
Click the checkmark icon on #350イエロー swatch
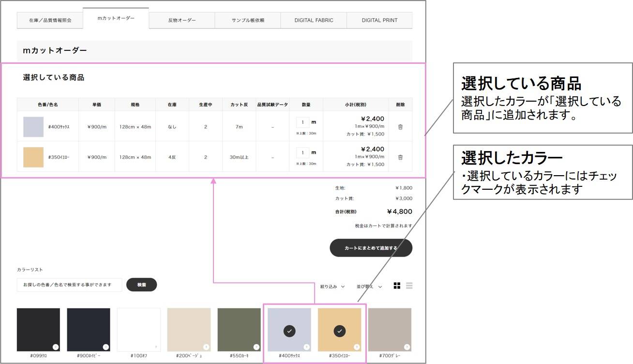pyautogui.click(x=340, y=331)
